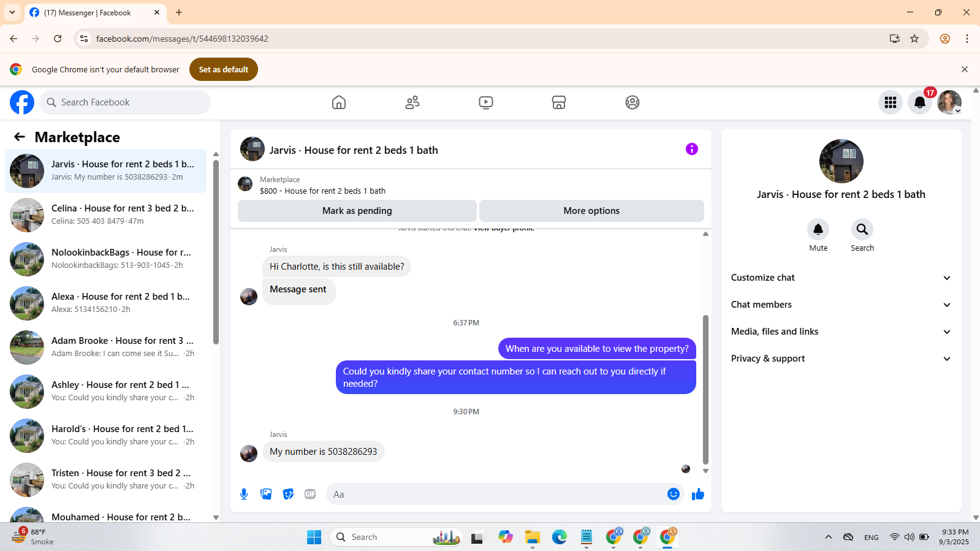The height and width of the screenshot is (551, 980).
Task: Click the browser address bar URL
Action: (x=182, y=39)
